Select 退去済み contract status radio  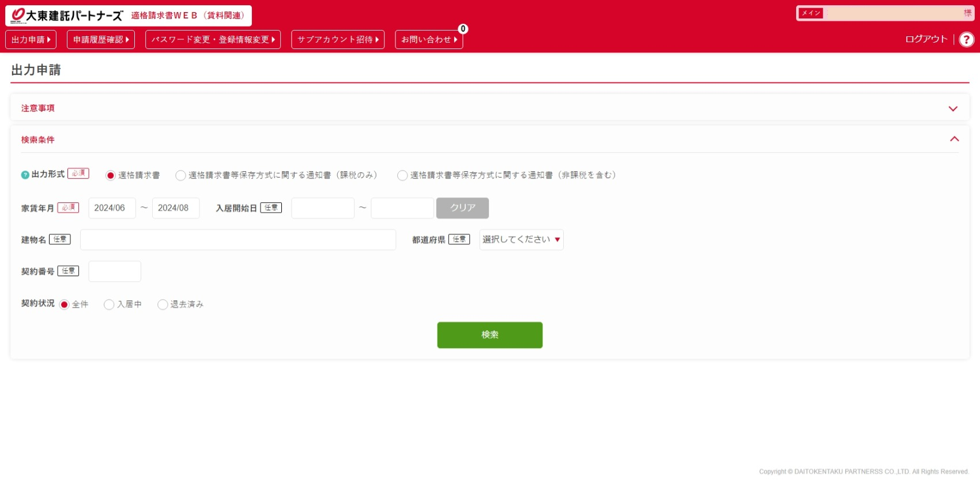click(163, 304)
